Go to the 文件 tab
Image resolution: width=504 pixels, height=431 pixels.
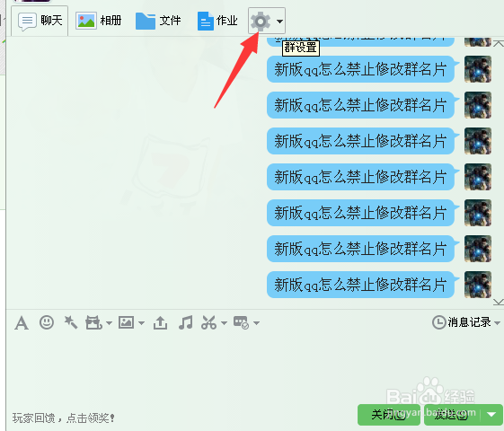[158, 21]
